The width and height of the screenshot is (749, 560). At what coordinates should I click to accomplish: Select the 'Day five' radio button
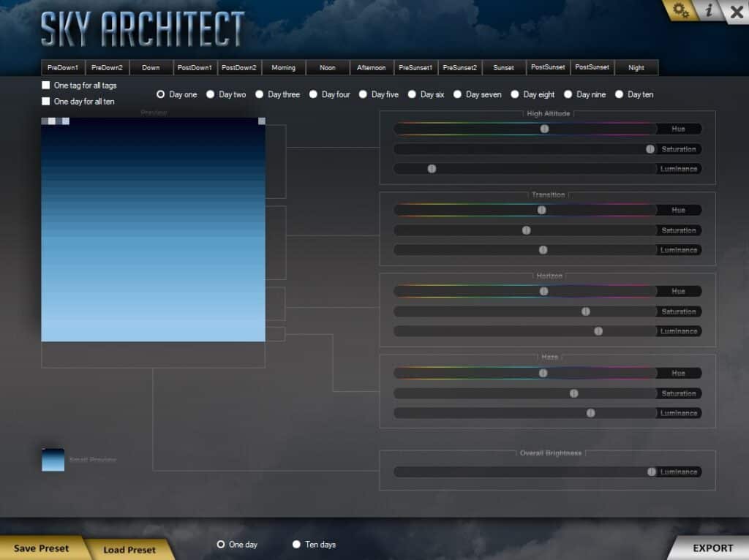pos(363,94)
